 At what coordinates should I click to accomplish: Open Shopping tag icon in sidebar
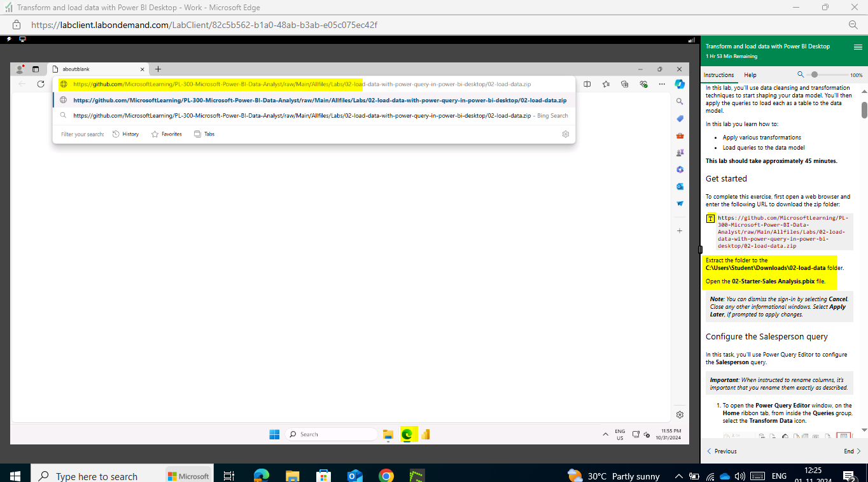pyautogui.click(x=680, y=118)
